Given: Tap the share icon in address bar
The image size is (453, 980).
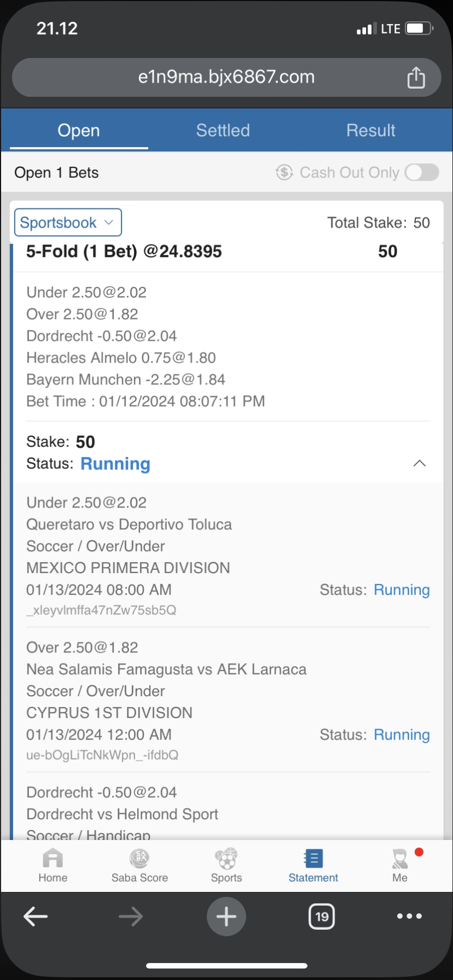Looking at the screenshot, I should (x=416, y=77).
